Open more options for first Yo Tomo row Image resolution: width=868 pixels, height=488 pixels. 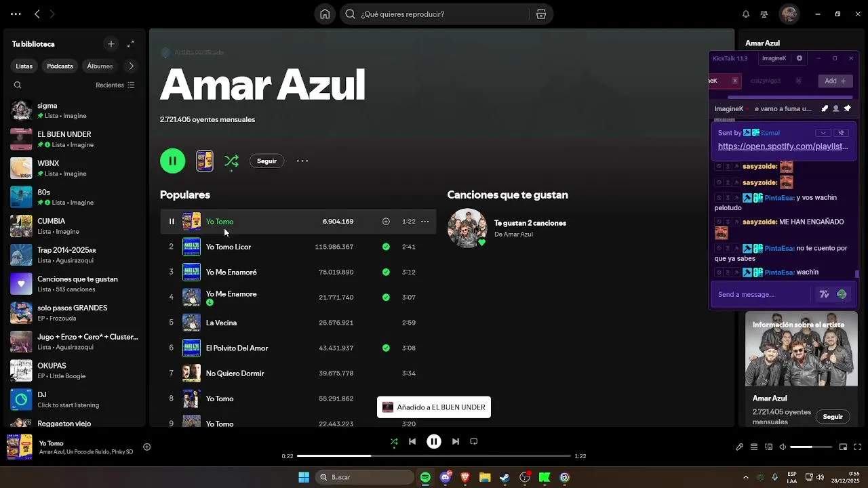pos(425,222)
